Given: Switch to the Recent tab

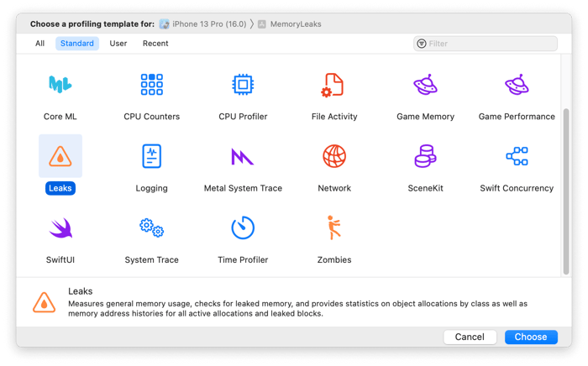Looking at the screenshot, I should (x=155, y=44).
